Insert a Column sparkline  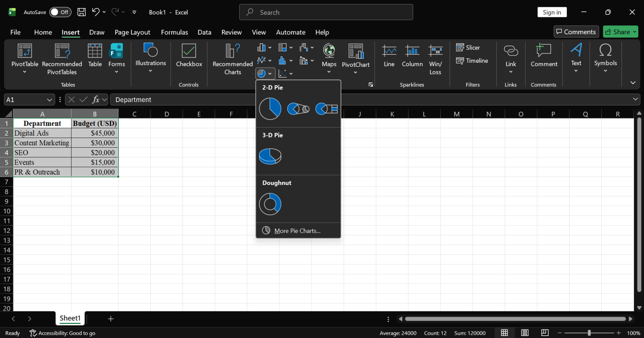point(412,56)
